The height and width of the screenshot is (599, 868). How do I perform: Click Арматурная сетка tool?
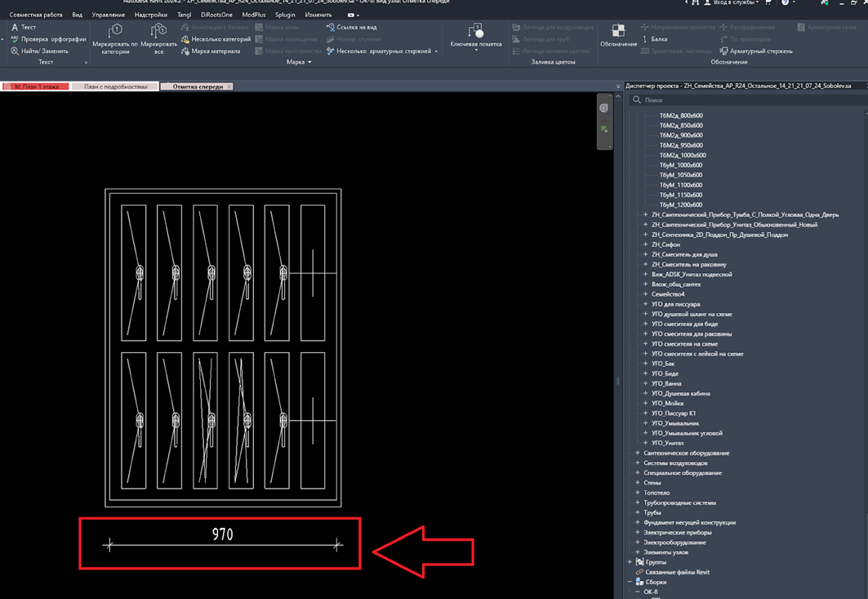click(x=827, y=27)
